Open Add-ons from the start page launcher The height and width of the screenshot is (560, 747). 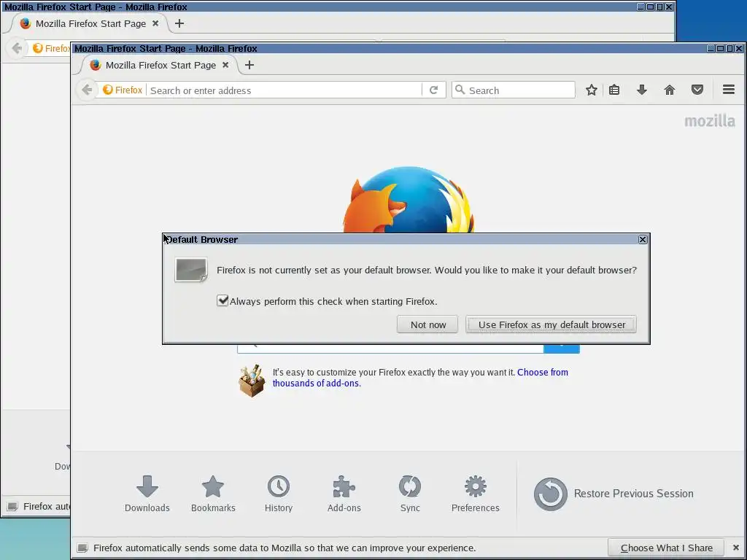click(x=344, y=494)
